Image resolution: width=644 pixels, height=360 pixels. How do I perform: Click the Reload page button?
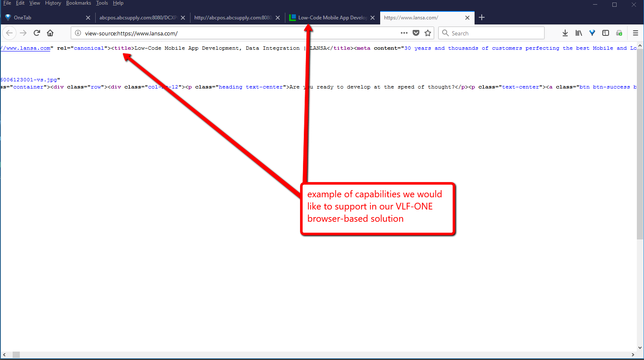pos(37,33)
